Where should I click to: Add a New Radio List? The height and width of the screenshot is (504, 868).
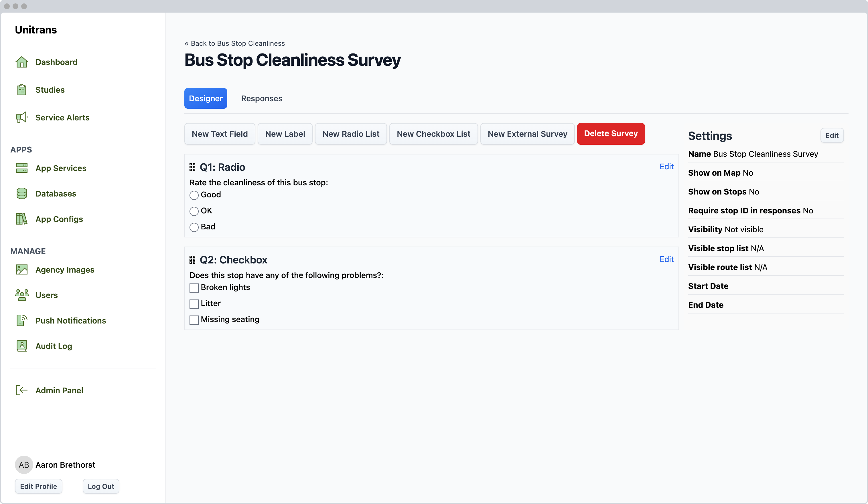point(351,134)
